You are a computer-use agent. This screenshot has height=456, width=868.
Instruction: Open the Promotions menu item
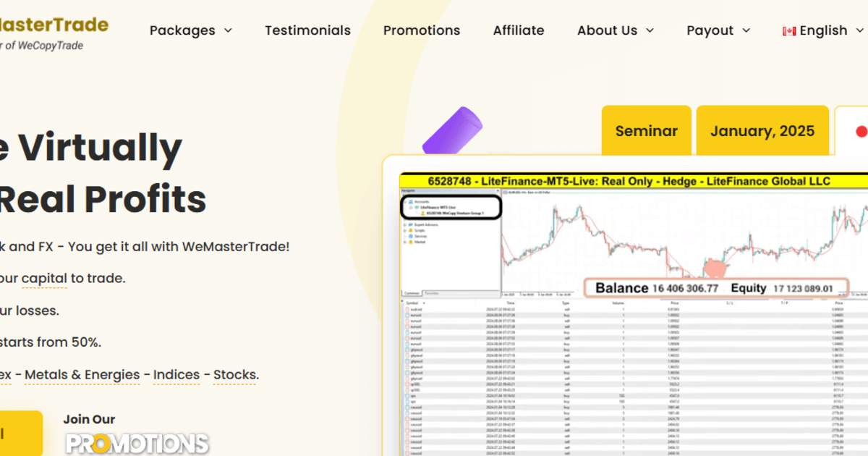click(x=421, y=30)
